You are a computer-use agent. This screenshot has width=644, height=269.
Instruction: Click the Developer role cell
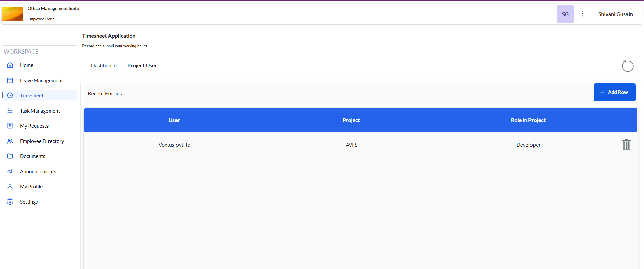(528, 145)
